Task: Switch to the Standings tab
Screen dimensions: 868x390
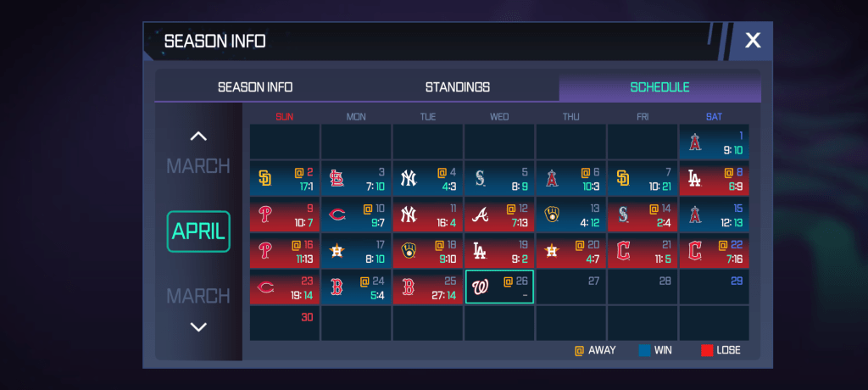Action: tap(458, 87)
